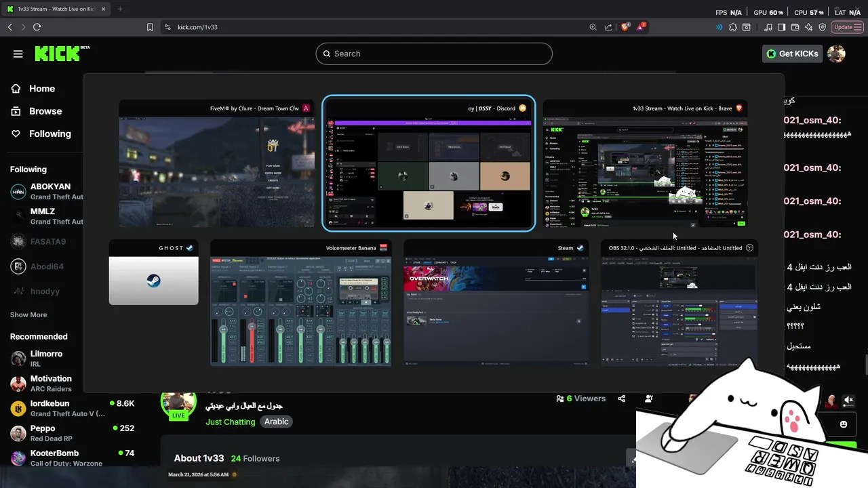The height and width of the screenshot is (488, 868).
Task: Open the Brave Playlist music note icon
Action: (768, 27)
